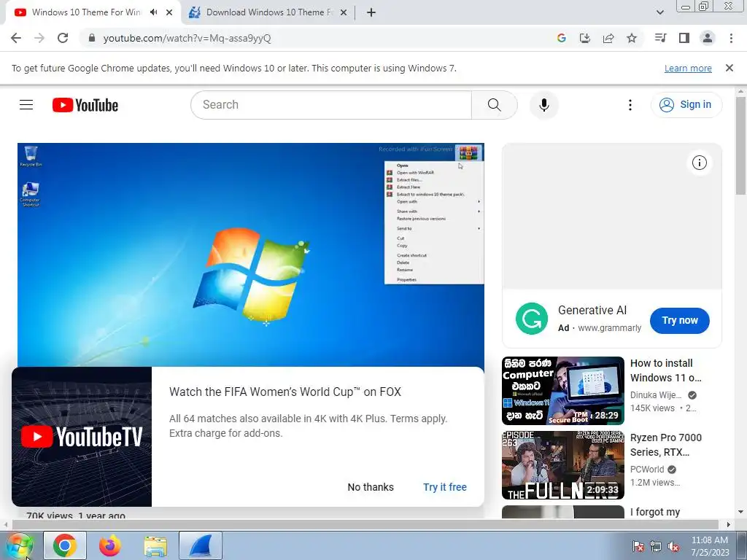Bookmark this page with the star icon
Image resolution: width=747 pixels, height=560 pixels.
pos(632,38)
